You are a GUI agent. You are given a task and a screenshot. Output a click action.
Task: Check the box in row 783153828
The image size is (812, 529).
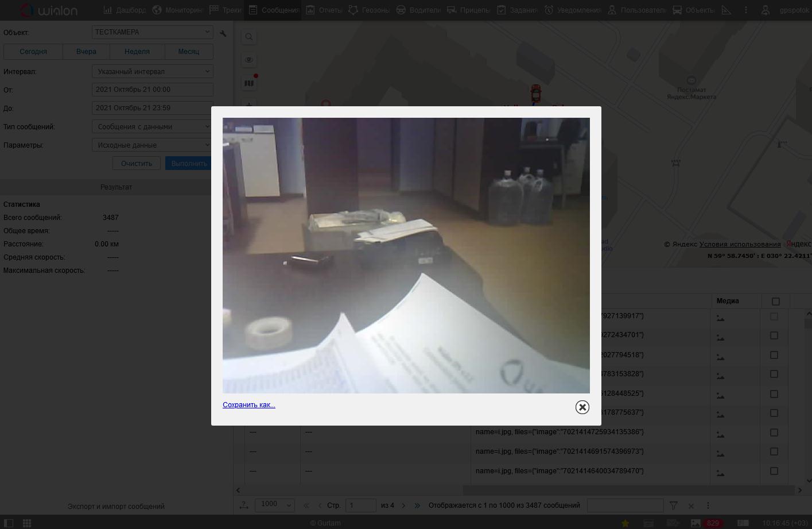[x=774, y=374]
